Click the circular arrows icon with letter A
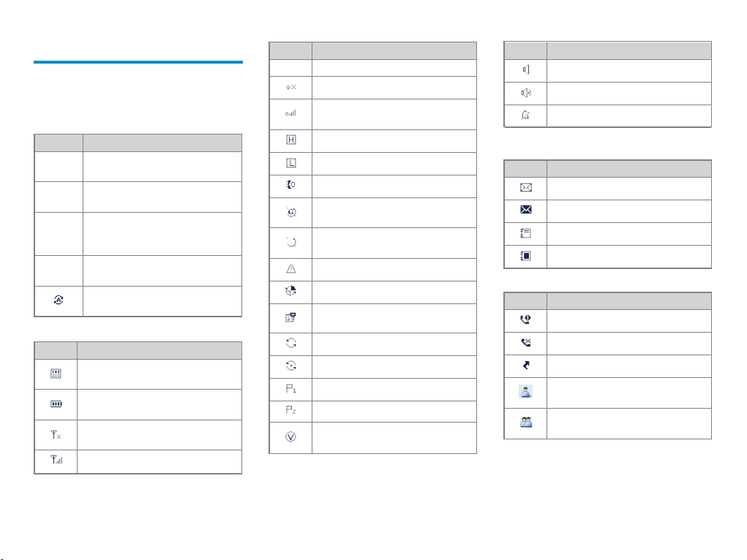 point(58,300)
